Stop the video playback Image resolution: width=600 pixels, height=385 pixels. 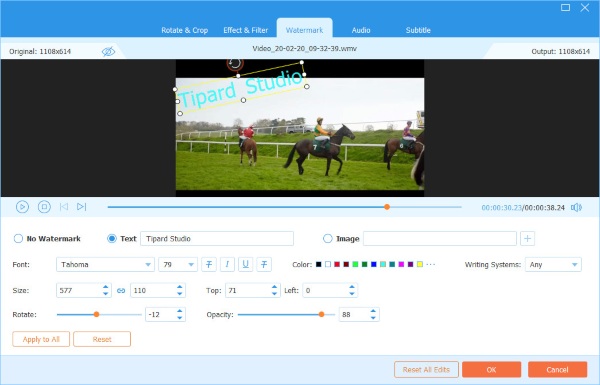44,207
